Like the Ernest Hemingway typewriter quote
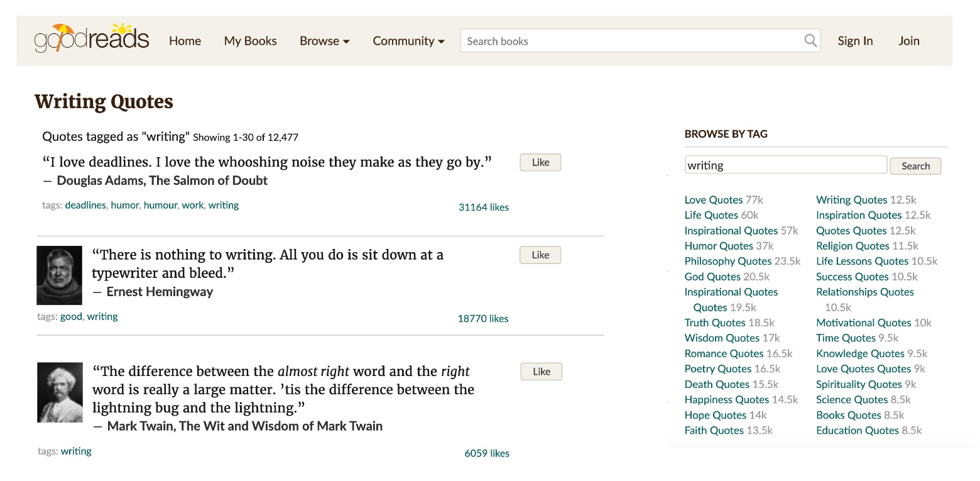 tap(540, 255)
